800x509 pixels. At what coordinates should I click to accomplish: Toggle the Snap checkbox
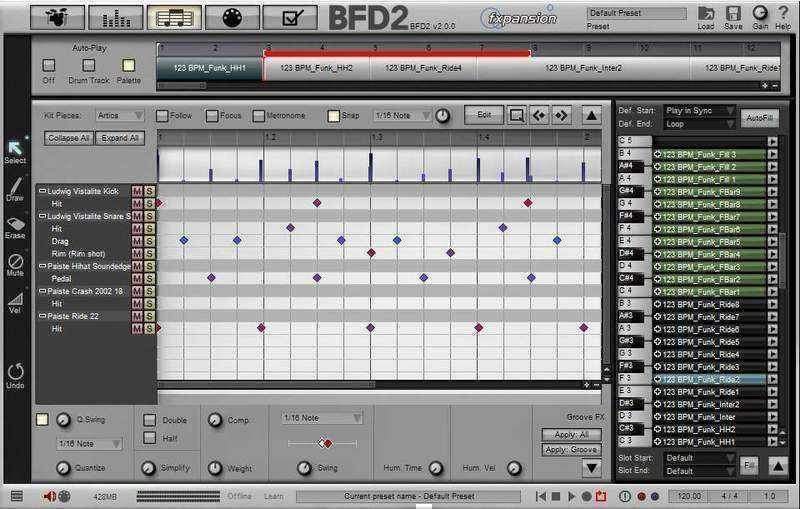tap(334, 116)
